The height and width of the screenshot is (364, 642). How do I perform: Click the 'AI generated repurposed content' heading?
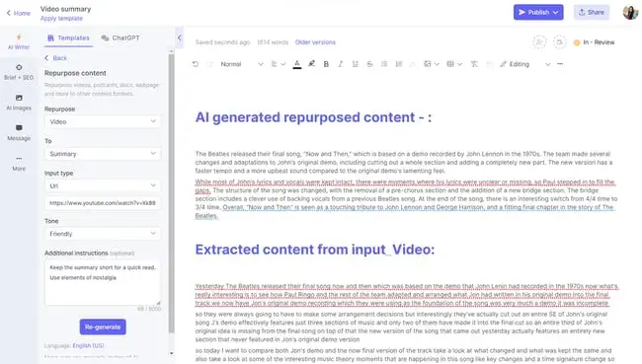click(x=313, y=117)
